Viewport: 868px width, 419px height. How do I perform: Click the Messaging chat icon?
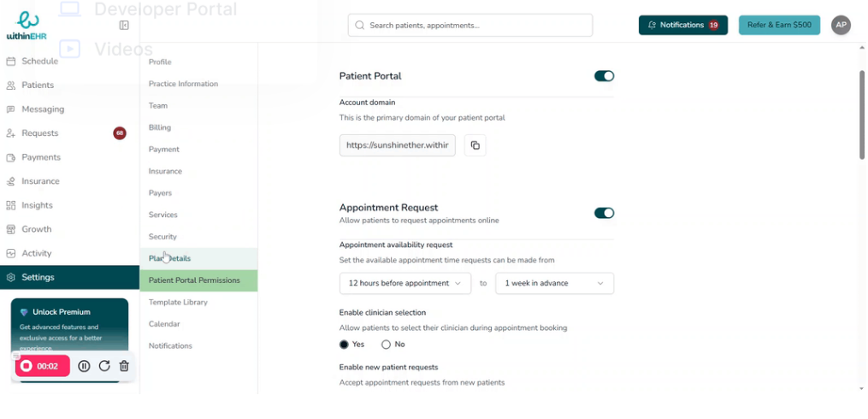click(x=10, y=109)
